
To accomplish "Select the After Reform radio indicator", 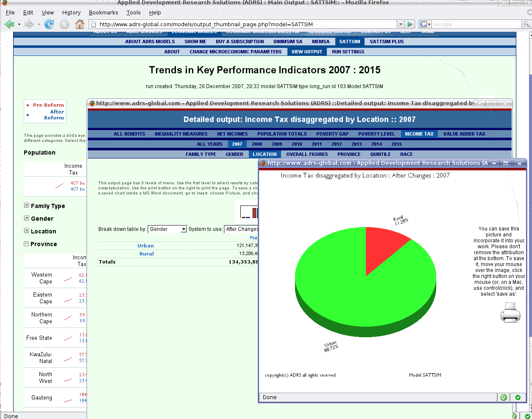I will click(28, 115).
